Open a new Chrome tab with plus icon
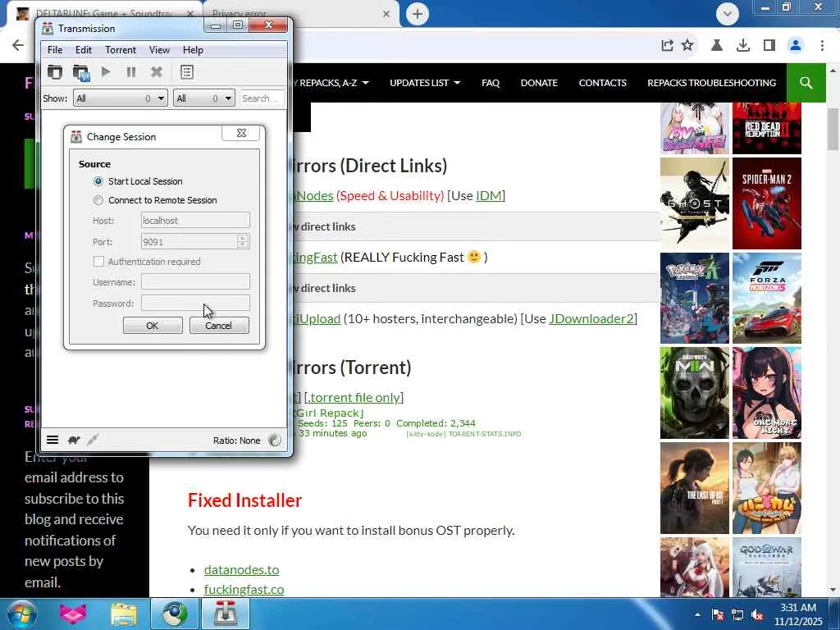 click(418, 14)
